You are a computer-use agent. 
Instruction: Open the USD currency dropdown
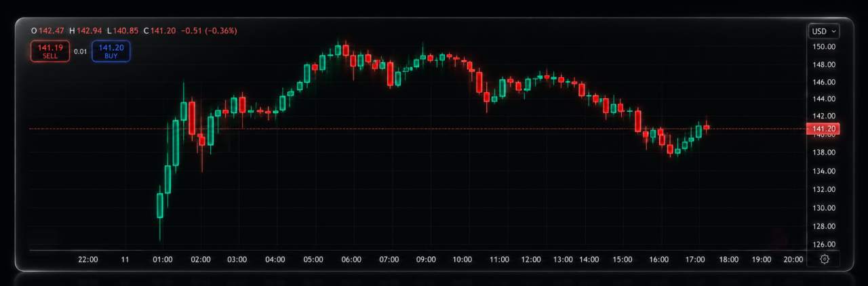824,31
